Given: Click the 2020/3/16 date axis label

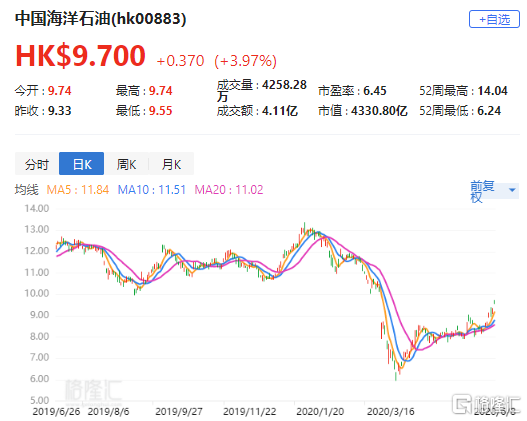Looking at the screenshot, I should (x=391, y=412).
